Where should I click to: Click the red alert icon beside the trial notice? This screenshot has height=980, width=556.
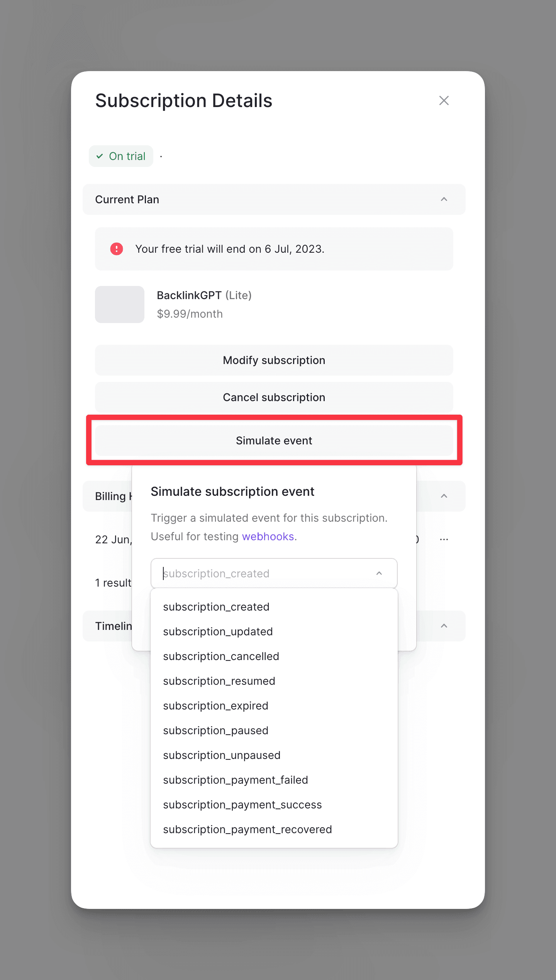(x=116, y=249)
